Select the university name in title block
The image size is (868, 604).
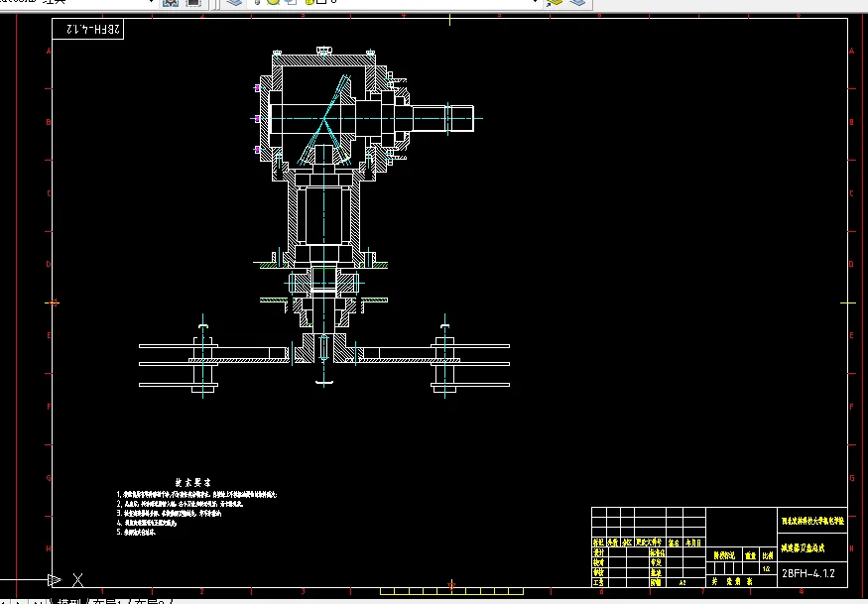click(812, 521)
